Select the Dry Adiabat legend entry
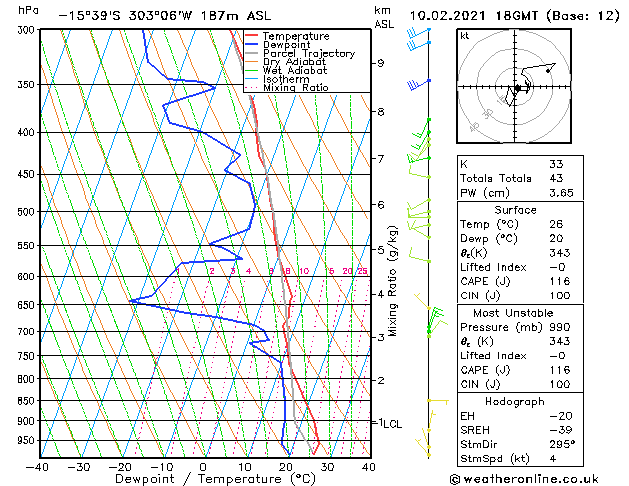This screenshot has height=486, width=629. 294,62
